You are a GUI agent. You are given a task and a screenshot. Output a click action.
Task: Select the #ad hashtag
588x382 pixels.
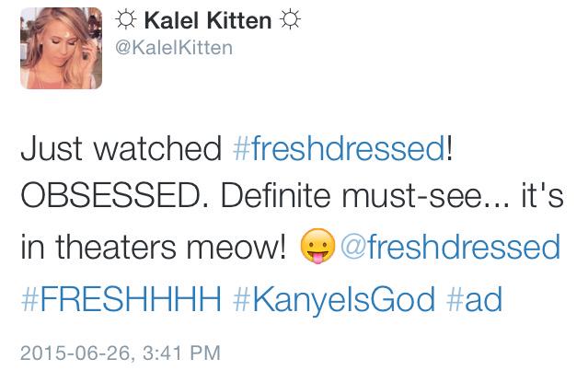475,298
